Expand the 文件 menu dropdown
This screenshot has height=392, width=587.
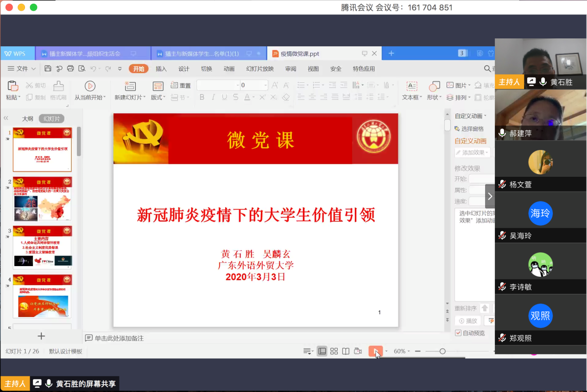click(x=22, y=69)
